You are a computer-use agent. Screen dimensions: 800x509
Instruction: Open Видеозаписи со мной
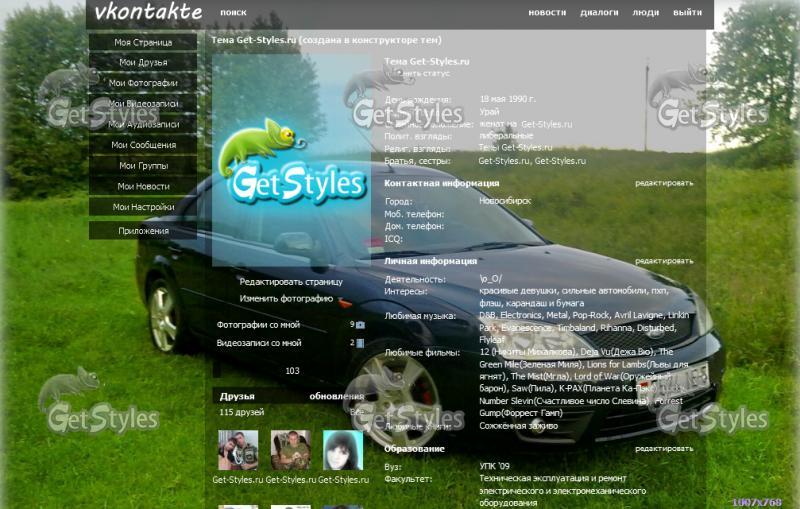(x=259, y=343)
